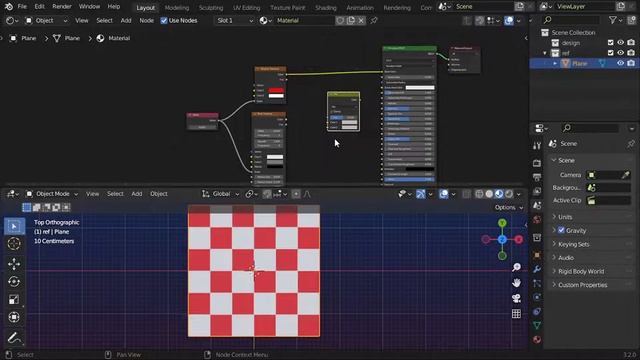Open the Global transform orientation dropdown

pyautogui.click(x=220, y=194)
